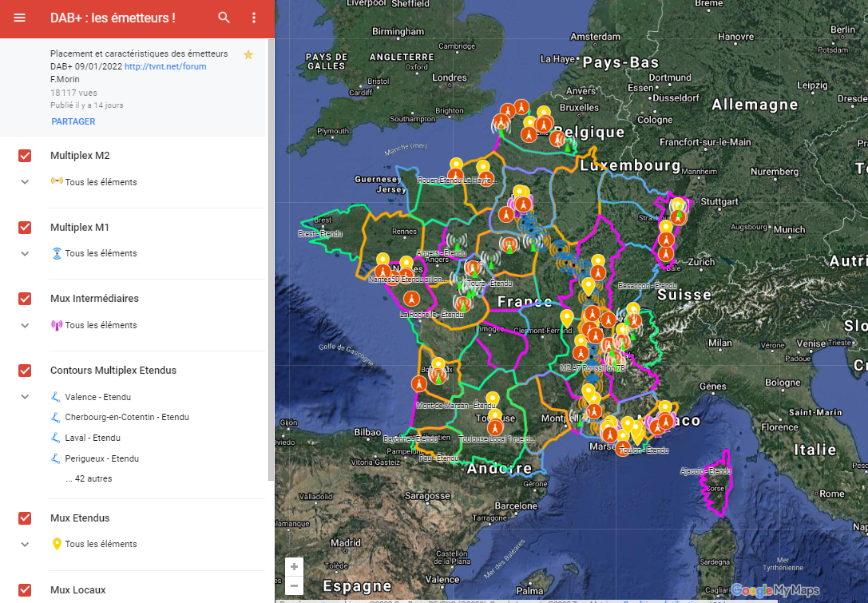
Task: Select the yellow pin icon under Mux Etendus
Action: 57,544
